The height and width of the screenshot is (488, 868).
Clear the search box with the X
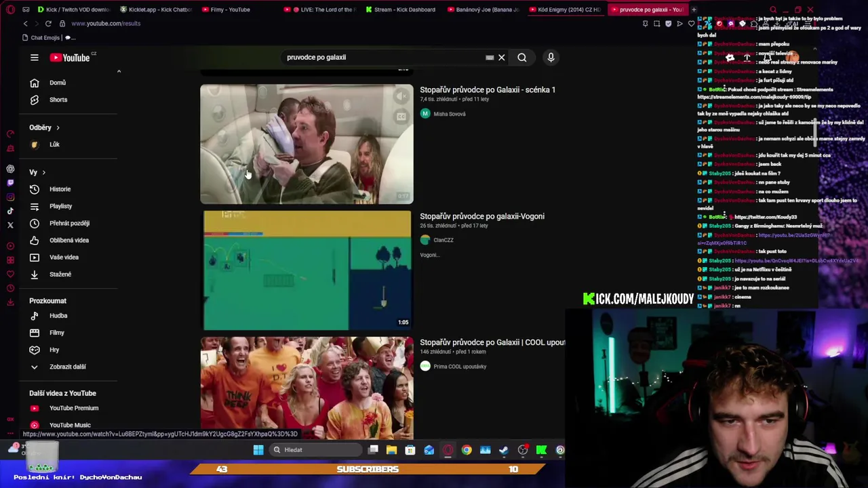(502, 58)
